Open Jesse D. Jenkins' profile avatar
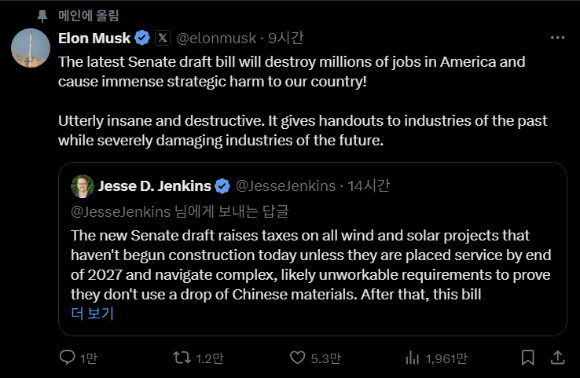580x378 pixels. [x=82, y=186]
